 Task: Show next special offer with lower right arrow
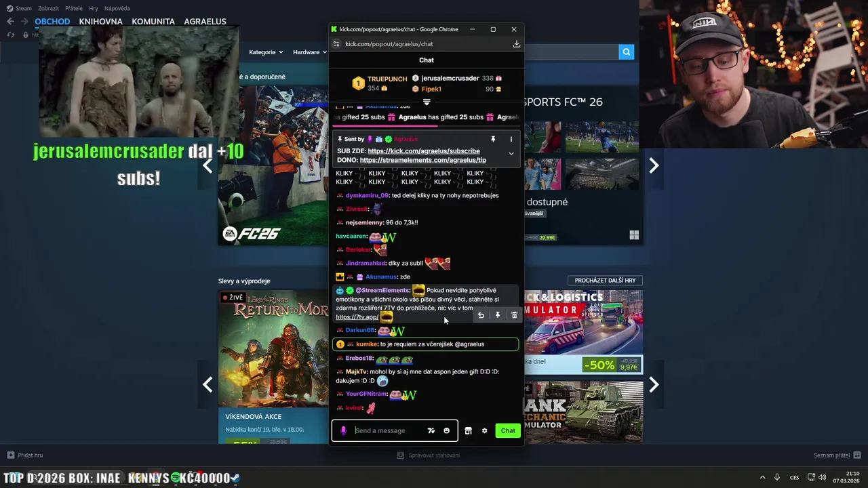654,384
